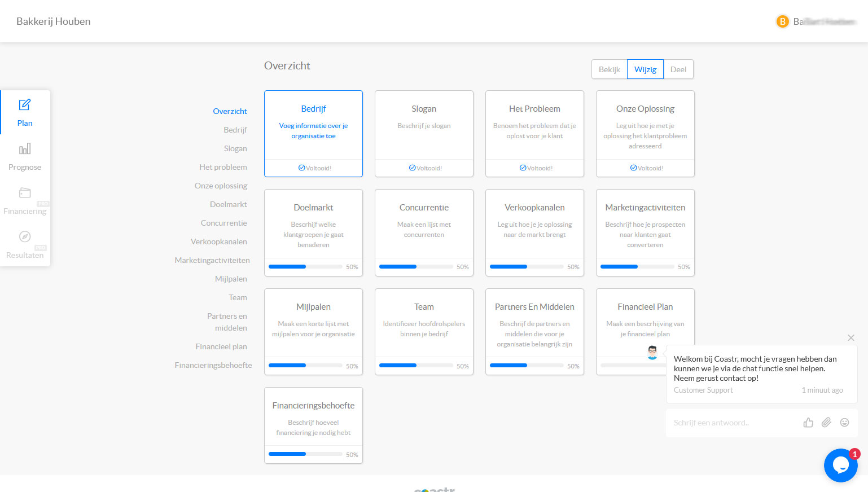Screen dimensions: 868x492
Task: Open the Resultaten compass icon
Action: (25, 236)
